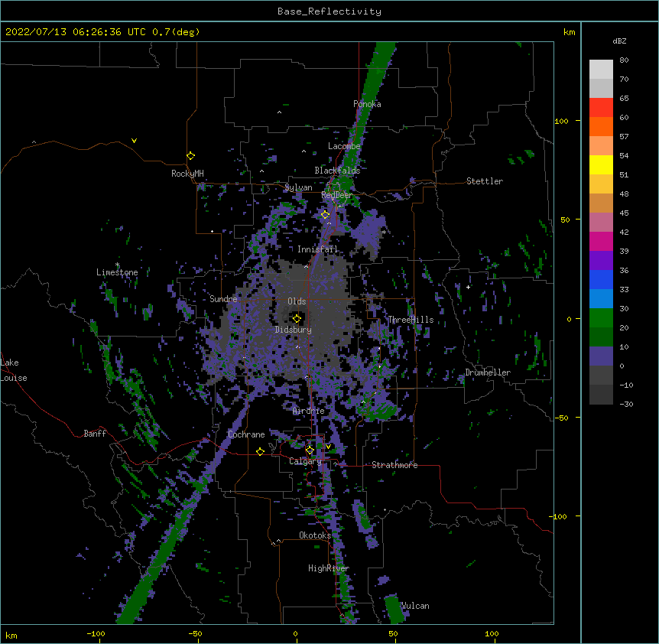Click the Okotoks label

tap(315, 535)
